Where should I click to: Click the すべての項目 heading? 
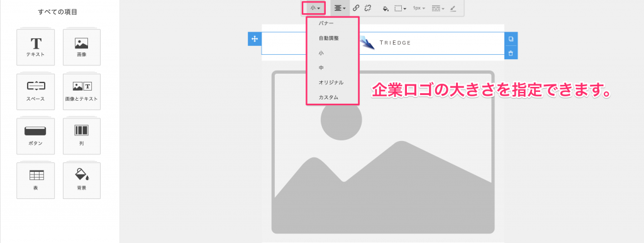[57, 12]
